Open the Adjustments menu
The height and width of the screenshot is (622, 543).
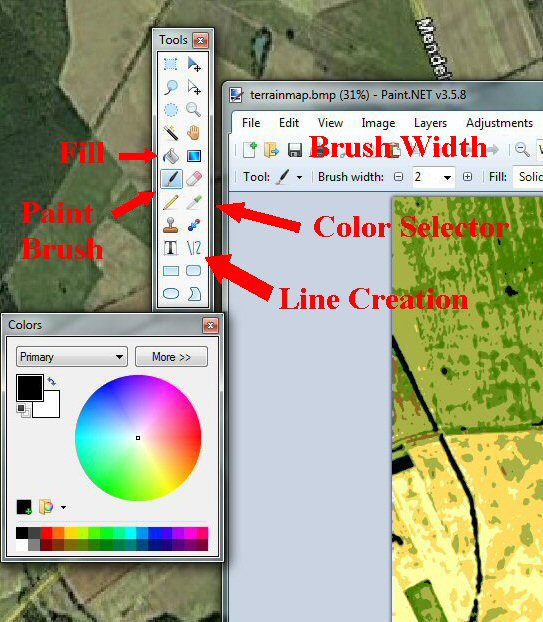click(x=499, y=123)
